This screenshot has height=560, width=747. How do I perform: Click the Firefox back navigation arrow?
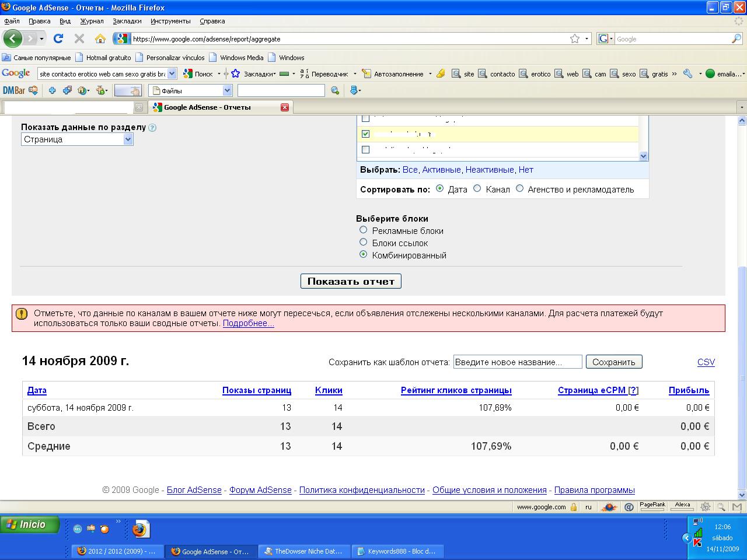click(x=12, y=38)
